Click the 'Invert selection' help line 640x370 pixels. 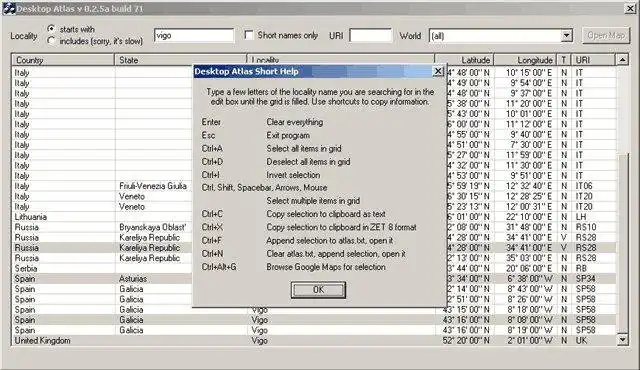click(293, 175)
